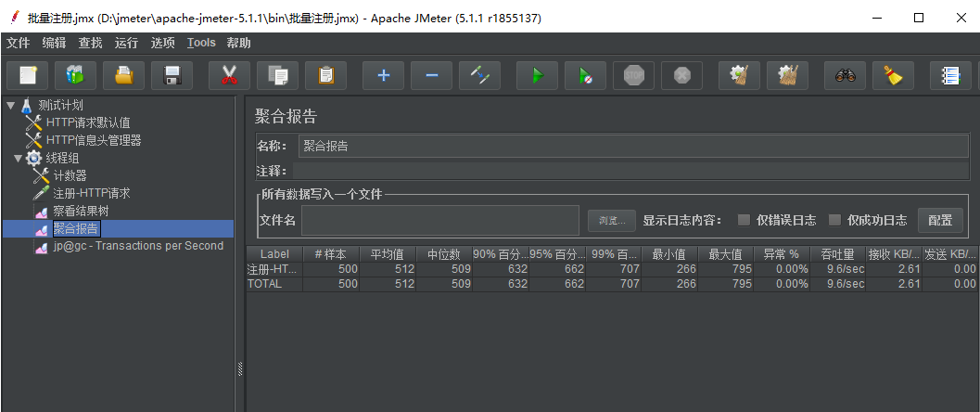This screenshot has width=980, height=412.
Task: Click the Stop test icon
Action: point(633,76)
